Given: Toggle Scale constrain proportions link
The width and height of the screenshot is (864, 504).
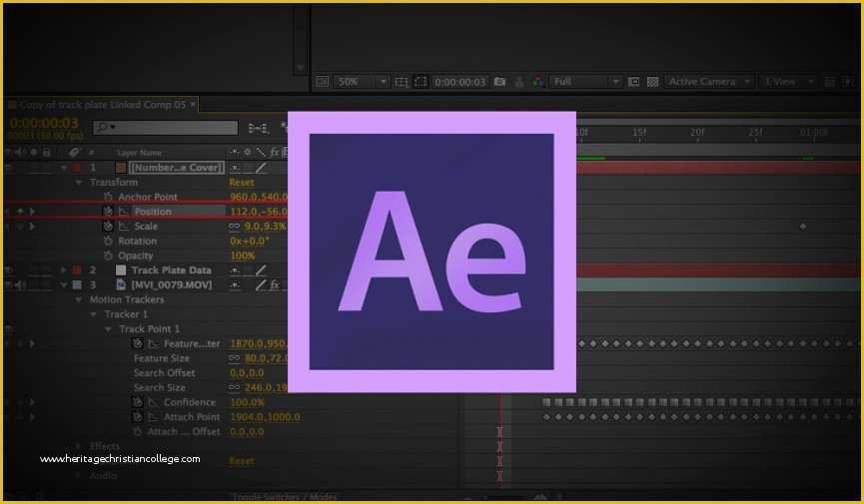Looking at the screenshot, I should click(x=234, y=227).
